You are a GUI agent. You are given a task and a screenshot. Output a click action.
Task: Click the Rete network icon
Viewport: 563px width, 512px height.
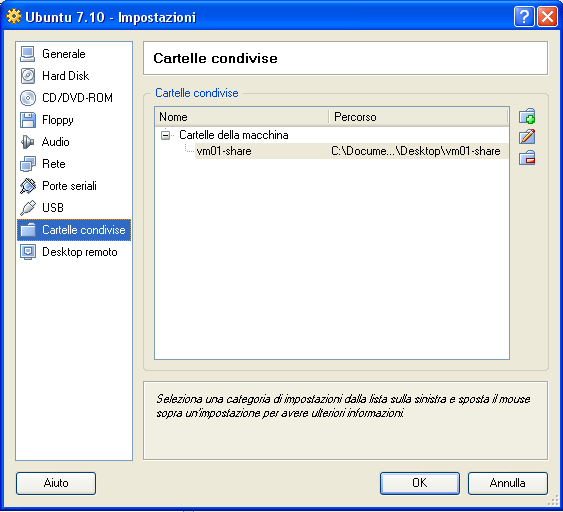pos(28,164)
